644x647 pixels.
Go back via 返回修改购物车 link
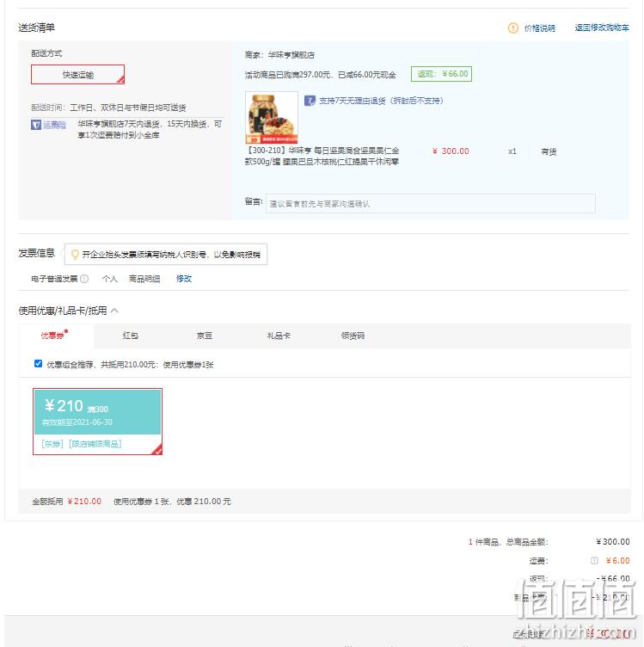coord(602,28)
